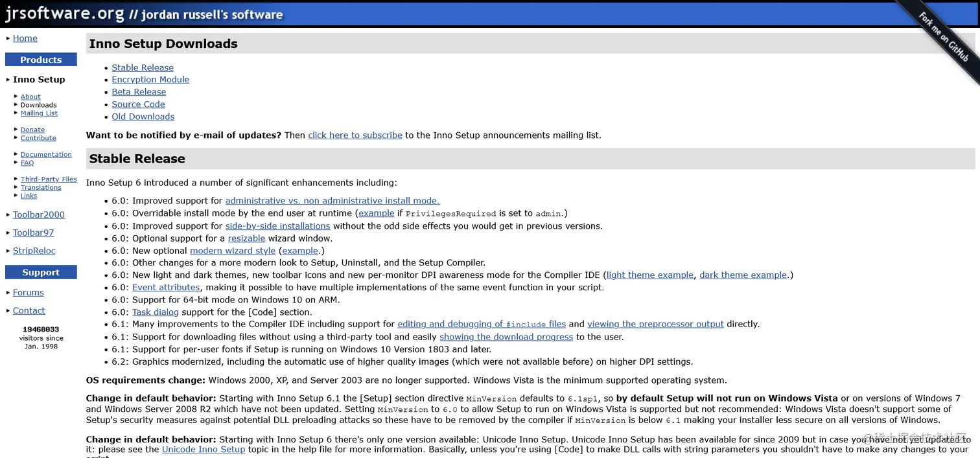Open light theme example link

(650, 275)
